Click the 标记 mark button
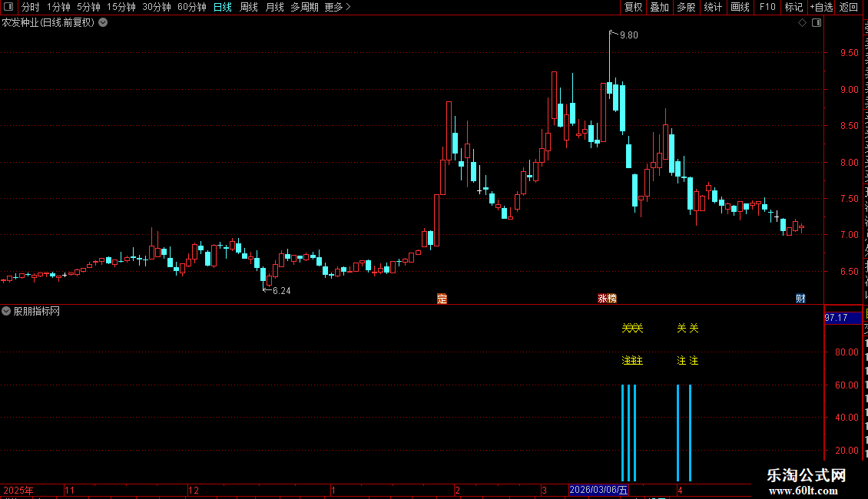Image resolution: width=868 pixels, height=499 pixels. pos(793,7)
